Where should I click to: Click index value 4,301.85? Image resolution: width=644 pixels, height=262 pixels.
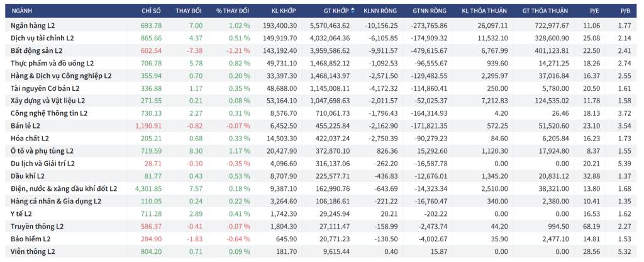pyautogui.click(x=148, y=189)
